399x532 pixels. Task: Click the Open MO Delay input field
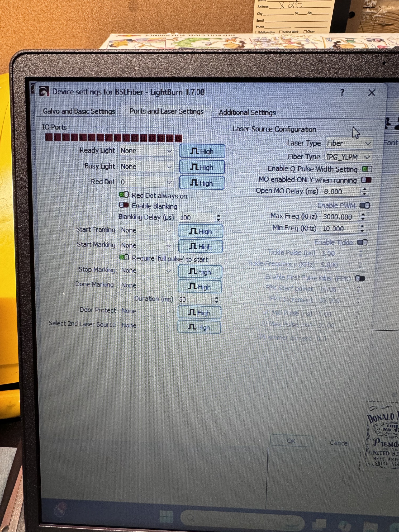[341, 192]
